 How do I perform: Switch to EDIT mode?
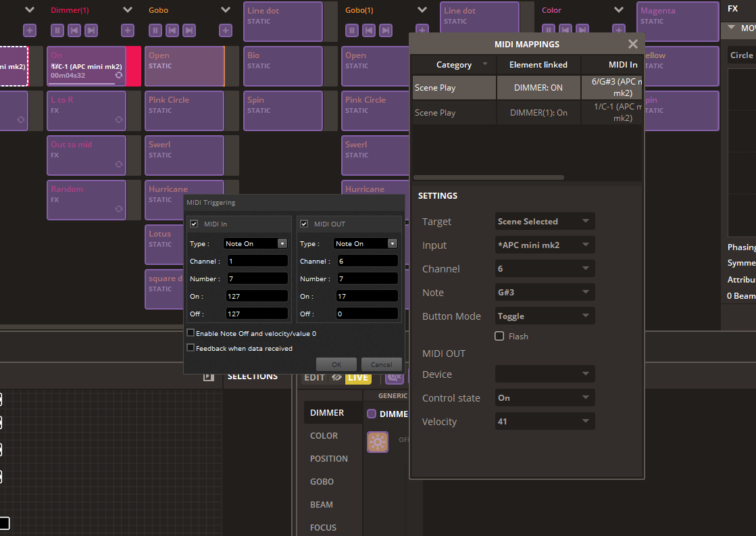[314, 377]
